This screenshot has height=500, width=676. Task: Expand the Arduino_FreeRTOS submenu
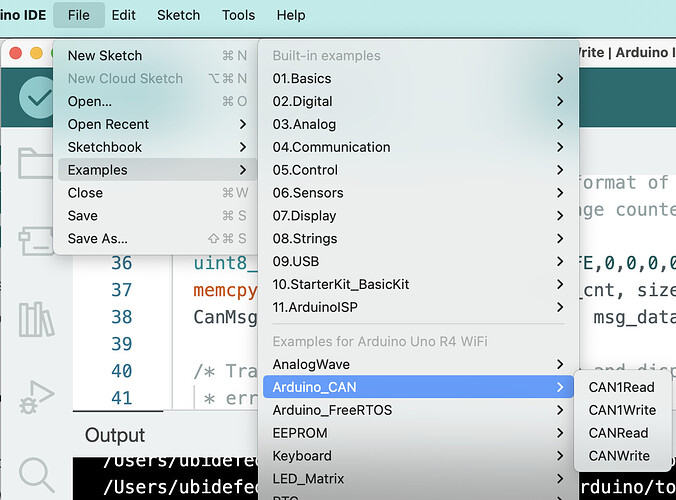click(x=418, y=410)
